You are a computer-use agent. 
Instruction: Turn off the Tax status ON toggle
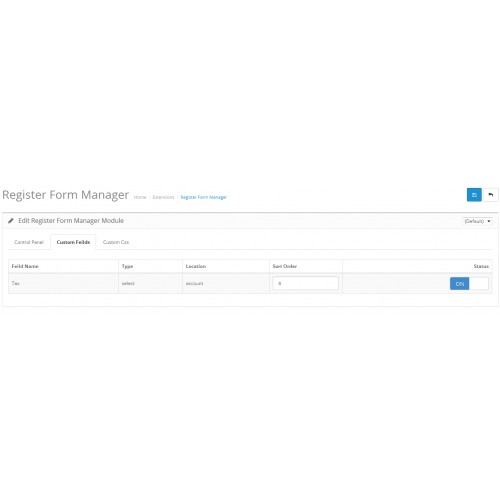[459, 284]
